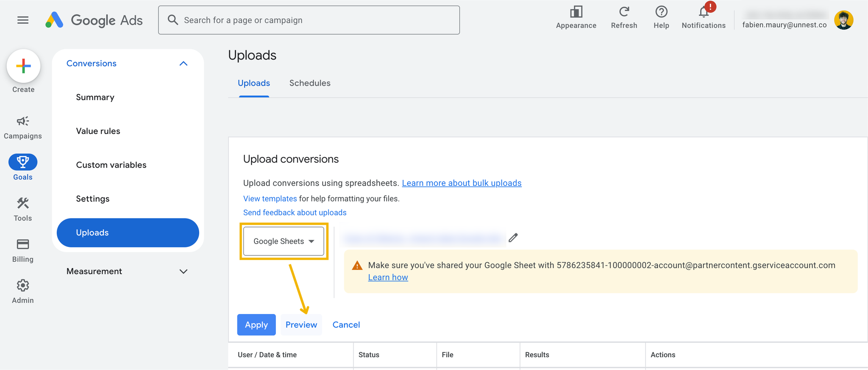Click the Apply button
The width and height of the screenshot is (868, 370).
click(256, 325)
